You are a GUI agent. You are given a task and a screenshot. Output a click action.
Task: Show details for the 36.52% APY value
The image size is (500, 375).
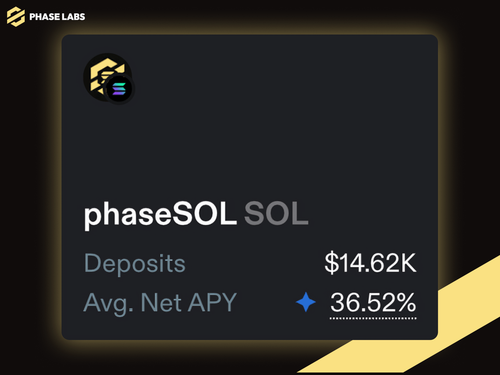click(x=373, y=302)
